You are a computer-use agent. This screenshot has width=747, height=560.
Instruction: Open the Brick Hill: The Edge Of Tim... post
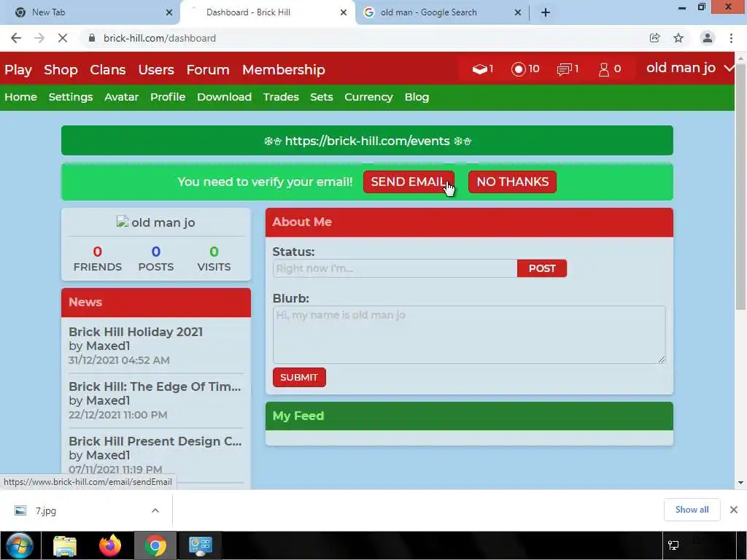click(x=155, y=386)
